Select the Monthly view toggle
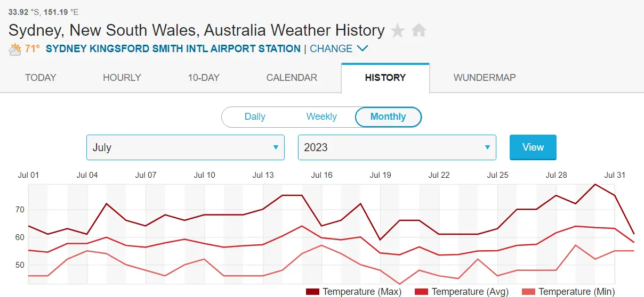Screen dimensions: 644x297 pyautogui.click(x=388, y=117)
